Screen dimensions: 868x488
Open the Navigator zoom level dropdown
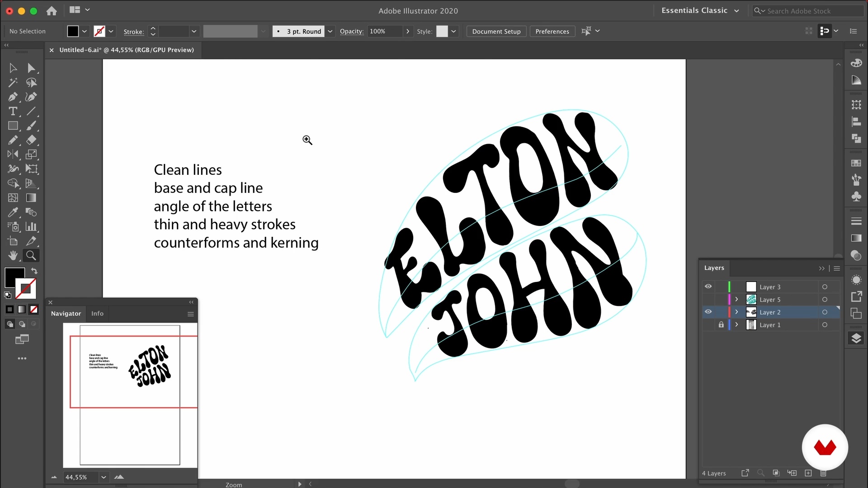104,477
